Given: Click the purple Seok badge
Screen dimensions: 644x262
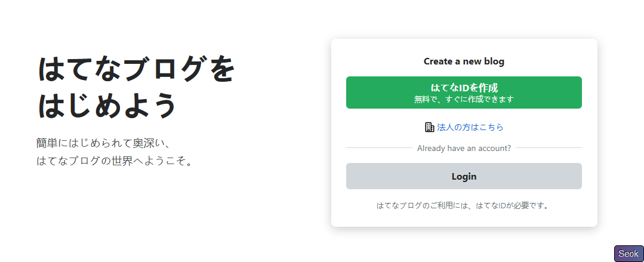Looking at the screenshot, I should 628,254.
